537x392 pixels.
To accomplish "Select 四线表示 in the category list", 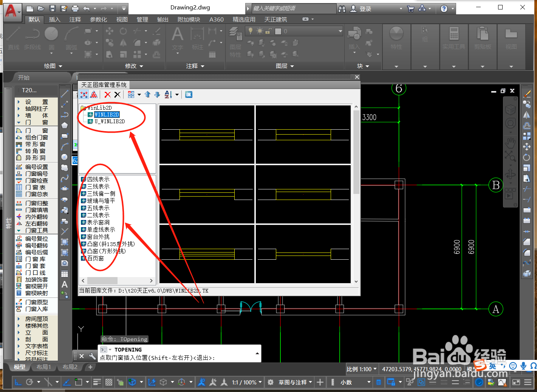I will pyautogui.click(x=98, y=179).
